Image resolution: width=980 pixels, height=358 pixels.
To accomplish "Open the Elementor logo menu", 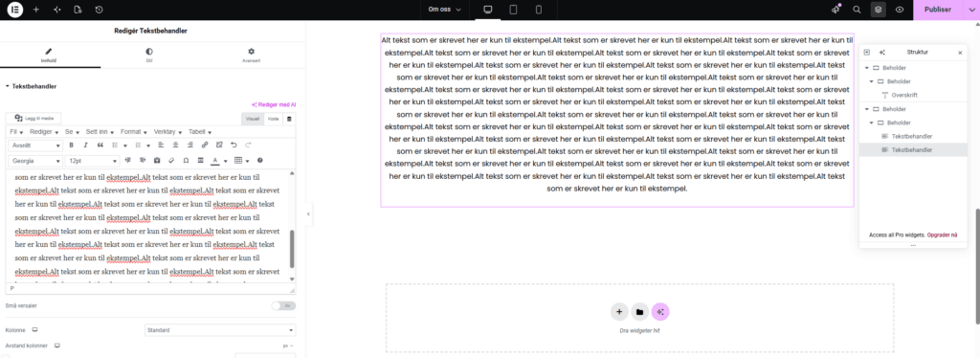I will point(15,10).
